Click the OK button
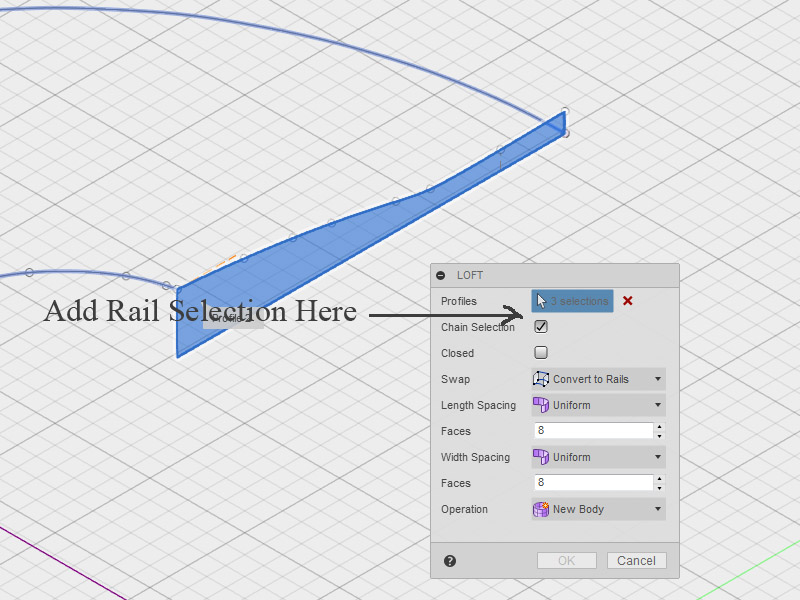Image resolution: width=800 pixels, height=600 pixels. (x=566, y=561)
